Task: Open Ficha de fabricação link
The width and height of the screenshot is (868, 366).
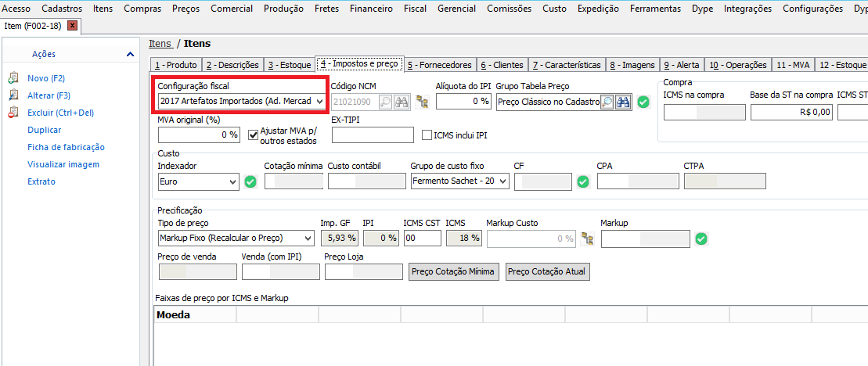Action: tap(66, 147)
